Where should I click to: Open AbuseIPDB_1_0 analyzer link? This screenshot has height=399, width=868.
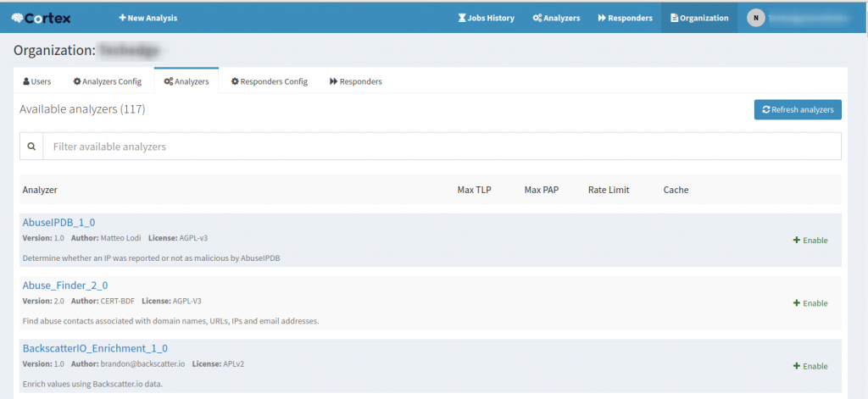click(x=58, y=223)
